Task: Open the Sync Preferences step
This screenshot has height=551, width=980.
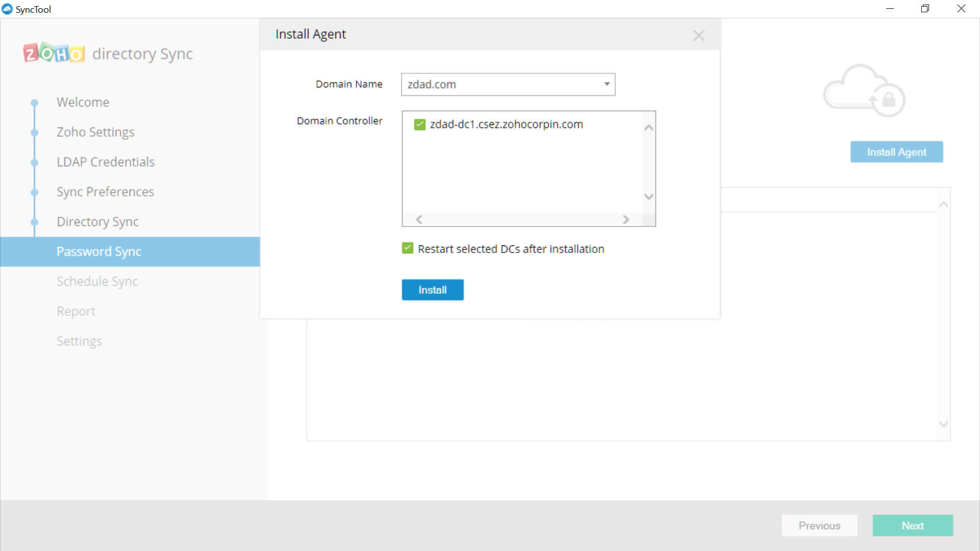Action: pos(105,192)
